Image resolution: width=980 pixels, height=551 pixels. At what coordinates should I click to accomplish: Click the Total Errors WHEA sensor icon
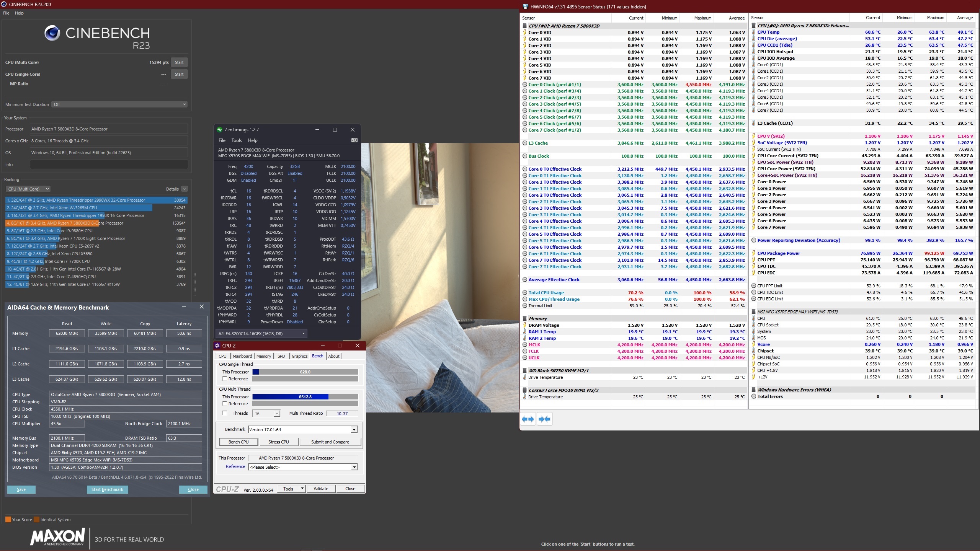tap(753, 396)
